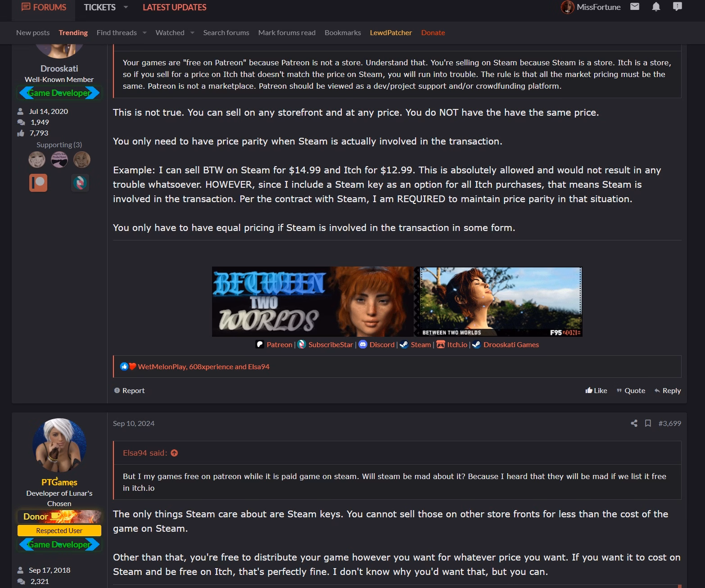Image resolution: width=705 pixels, height=588 pixels.
Task: Open Drooskati's profile name
Action: point(59,68)
